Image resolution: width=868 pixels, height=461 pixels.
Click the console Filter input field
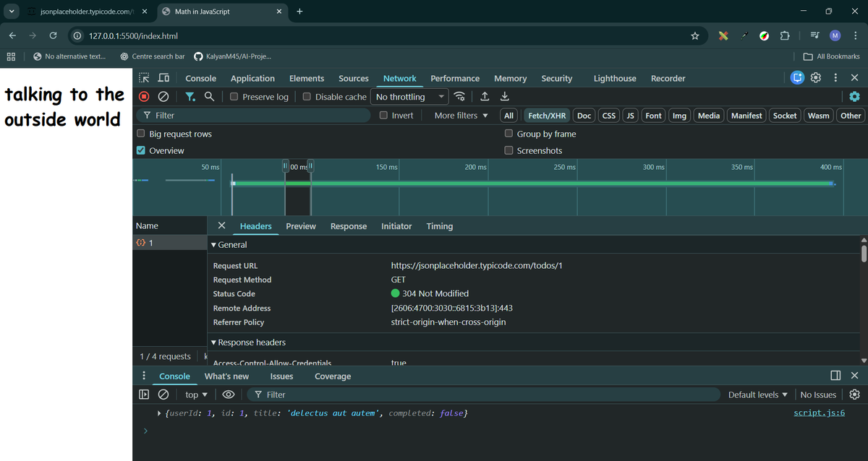point(485,395)
